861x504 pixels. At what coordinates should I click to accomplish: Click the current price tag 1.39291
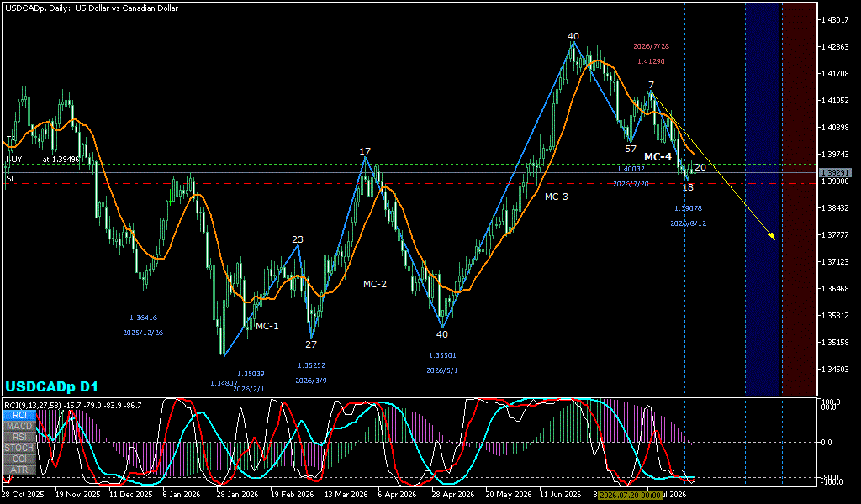[x=835, y=172]
